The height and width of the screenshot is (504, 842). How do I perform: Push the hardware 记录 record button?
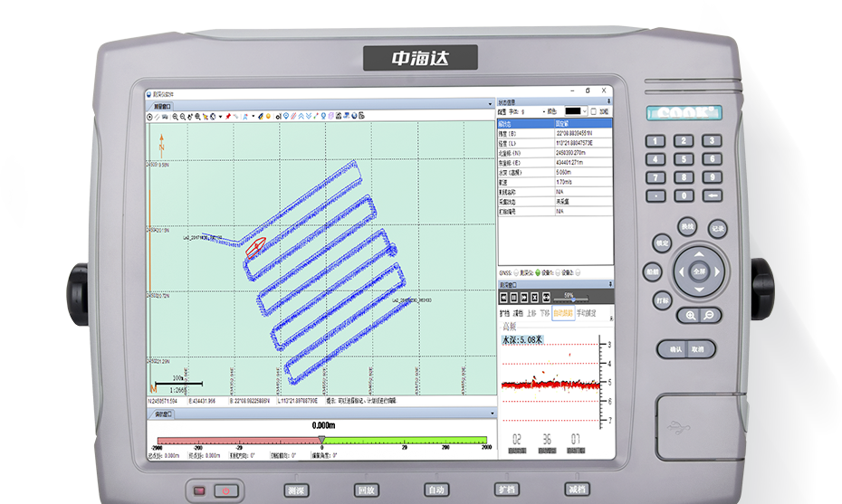click(x=717, y=229)
